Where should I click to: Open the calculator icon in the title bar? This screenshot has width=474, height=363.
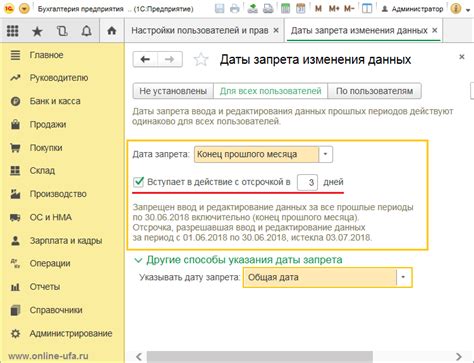285,9
